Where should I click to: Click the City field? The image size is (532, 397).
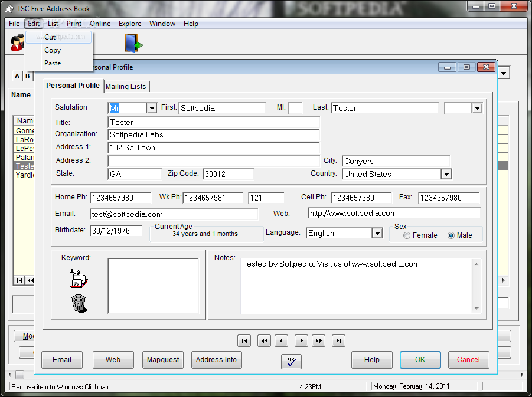(396, 162)
